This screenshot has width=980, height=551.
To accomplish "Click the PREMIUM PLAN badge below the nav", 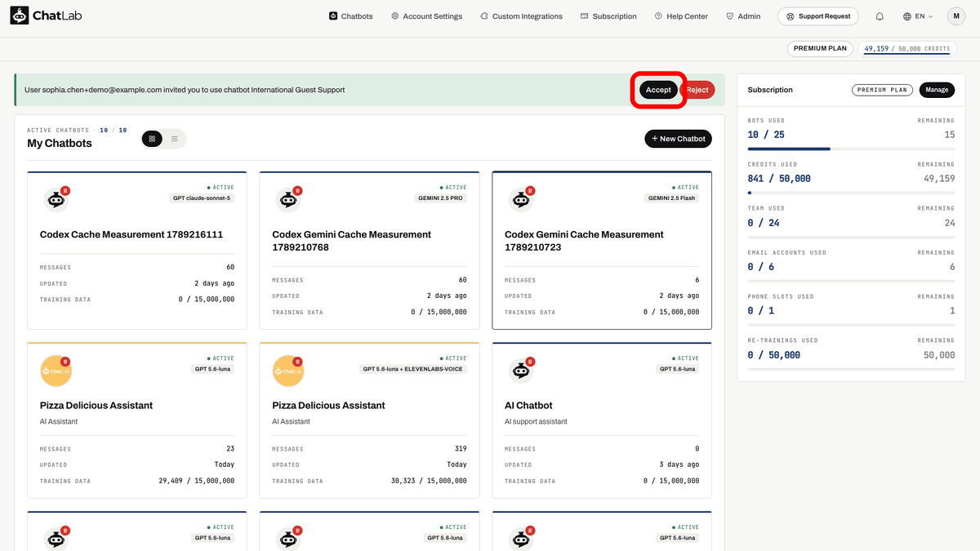I will [x=820, y=48].
